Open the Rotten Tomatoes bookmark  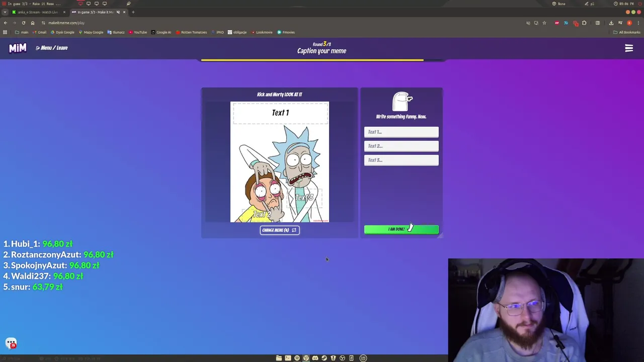pos(191,32)
